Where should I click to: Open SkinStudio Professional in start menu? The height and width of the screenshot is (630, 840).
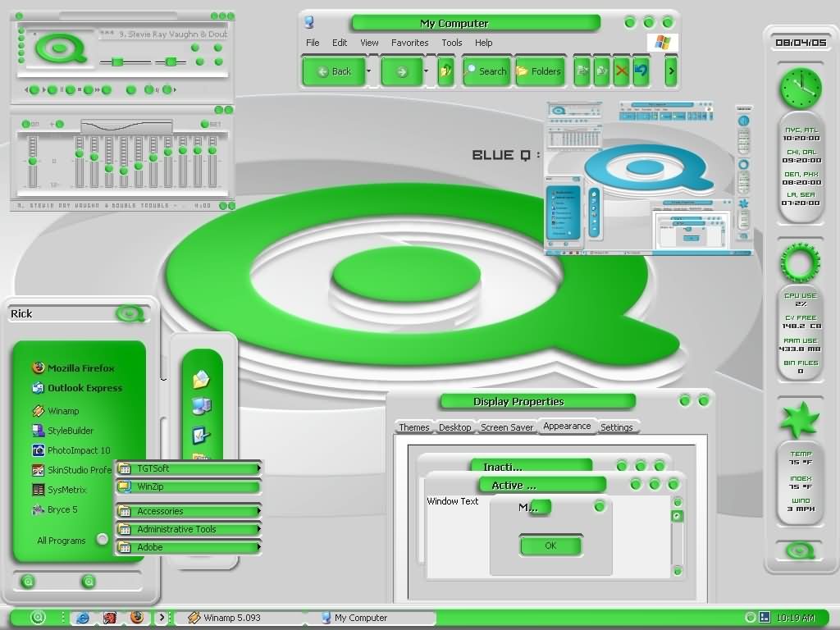point(72,470)
